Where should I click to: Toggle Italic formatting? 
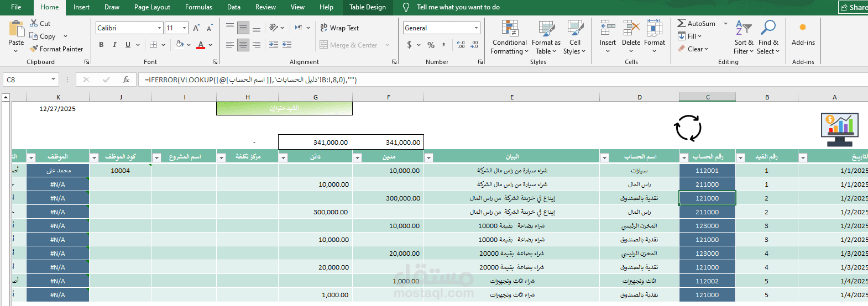(114, 45)
